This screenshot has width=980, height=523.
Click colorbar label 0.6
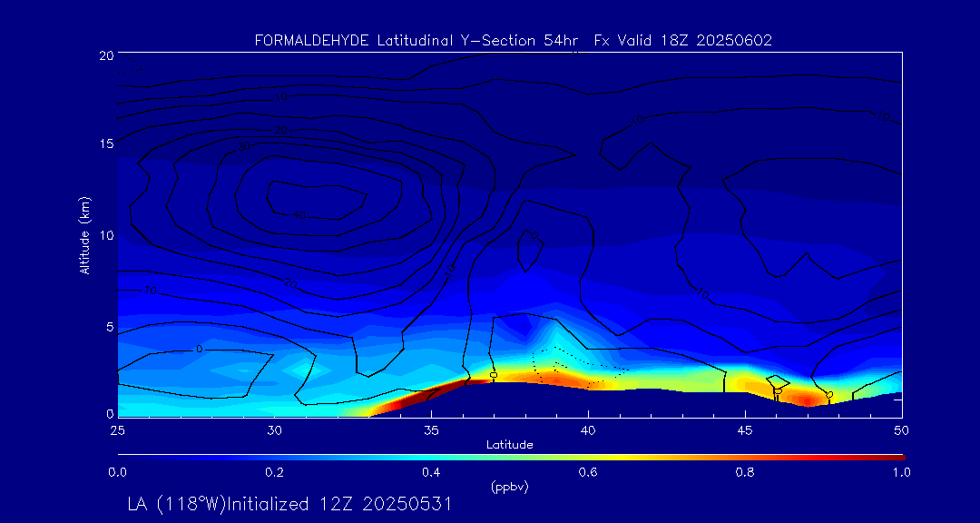(588, 472)
